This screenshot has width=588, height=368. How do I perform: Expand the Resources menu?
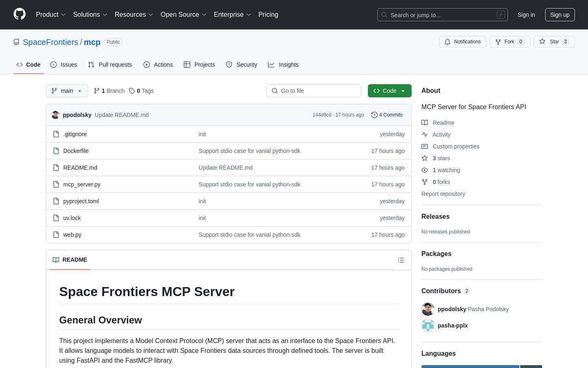[134, 15]
